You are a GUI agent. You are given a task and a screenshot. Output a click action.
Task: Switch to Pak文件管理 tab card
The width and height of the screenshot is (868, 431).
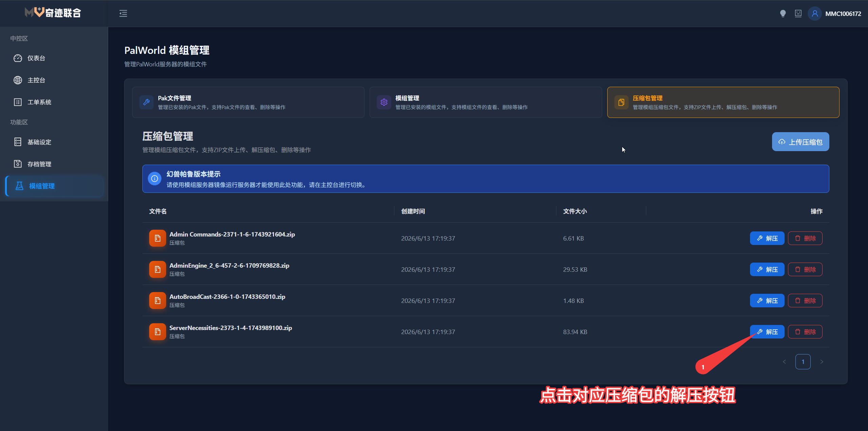[x=248, y=102]
